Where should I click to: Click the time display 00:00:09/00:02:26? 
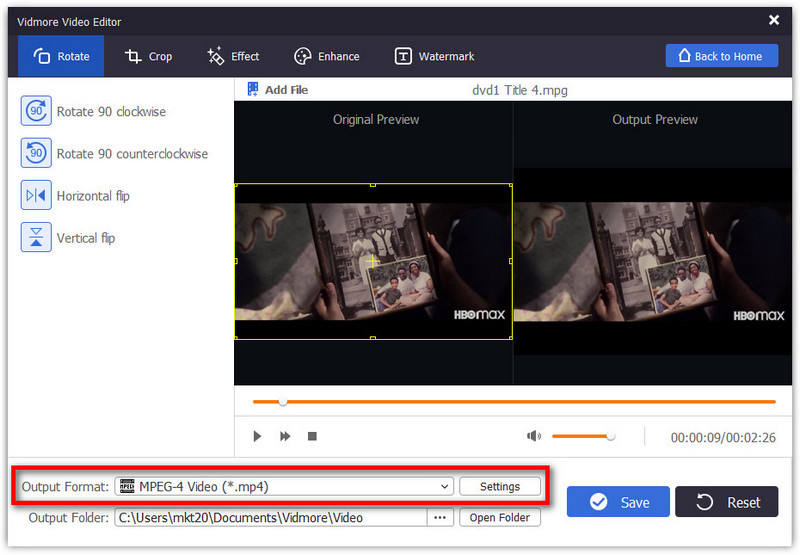pos(723,438)
